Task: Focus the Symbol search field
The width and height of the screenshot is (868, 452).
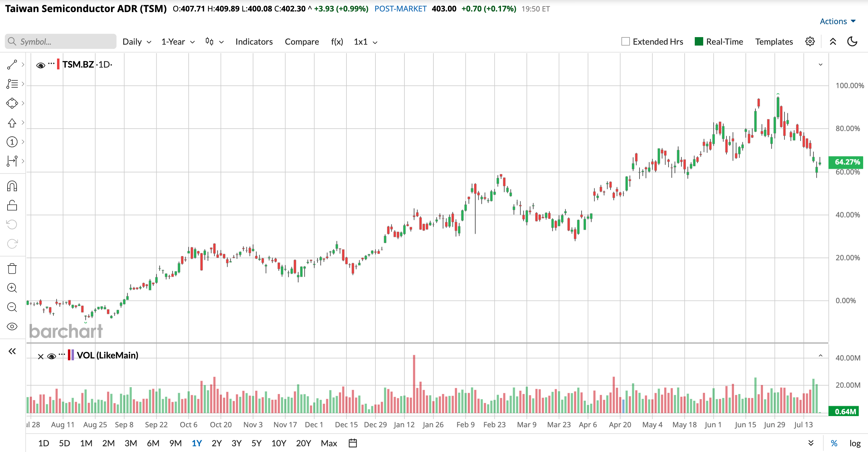Action: [x=61, y=41]
